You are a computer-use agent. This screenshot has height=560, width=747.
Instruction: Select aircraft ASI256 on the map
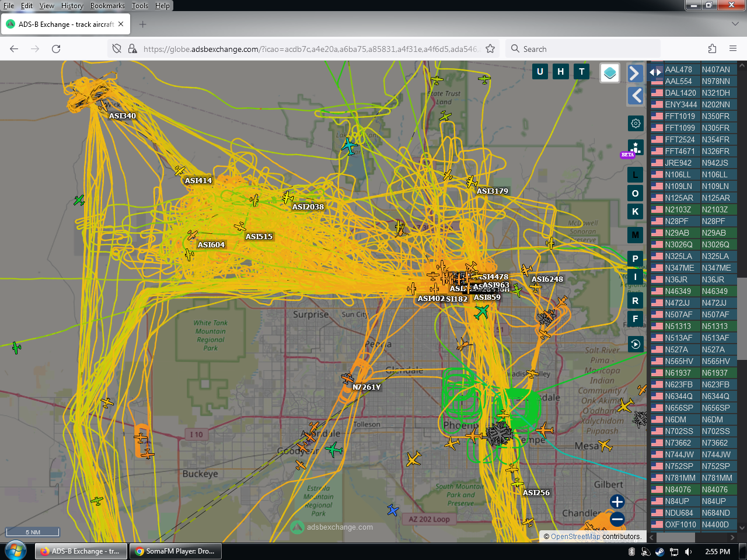click(517, 483)
